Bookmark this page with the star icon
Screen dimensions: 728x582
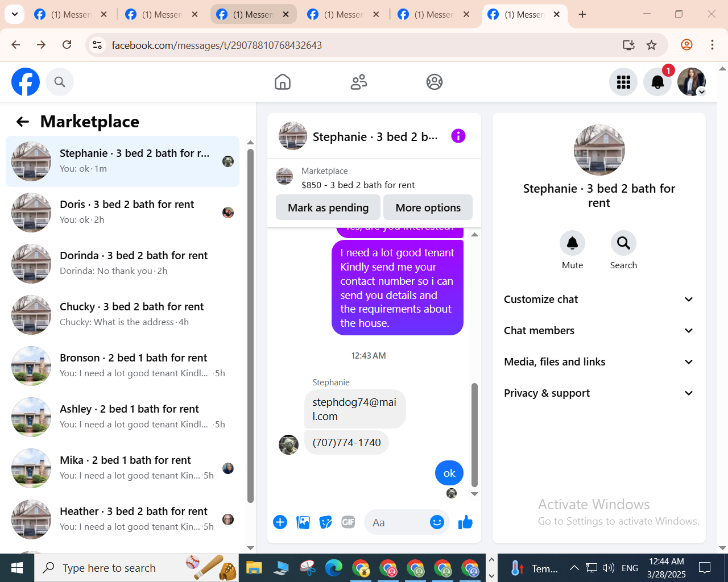(x=652, y=45)
